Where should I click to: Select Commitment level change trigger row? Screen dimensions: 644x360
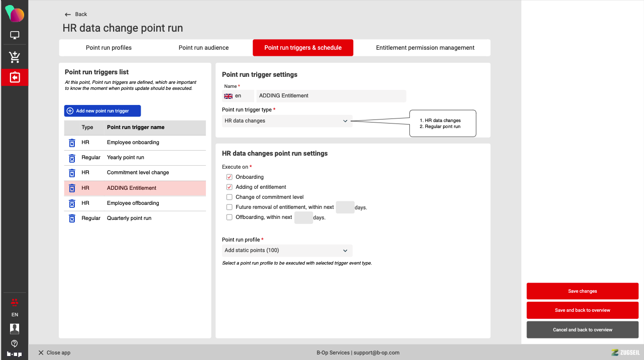coord(138,173)
